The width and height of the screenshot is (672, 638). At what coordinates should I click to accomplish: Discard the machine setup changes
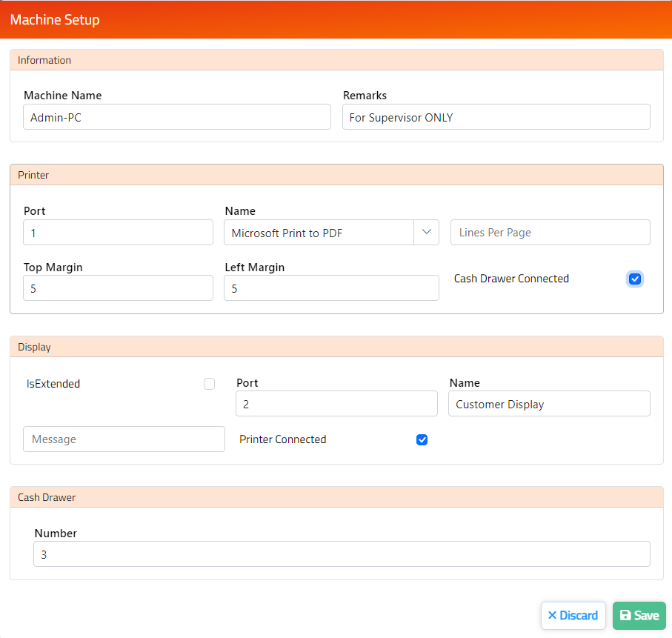tap(573, 615)
